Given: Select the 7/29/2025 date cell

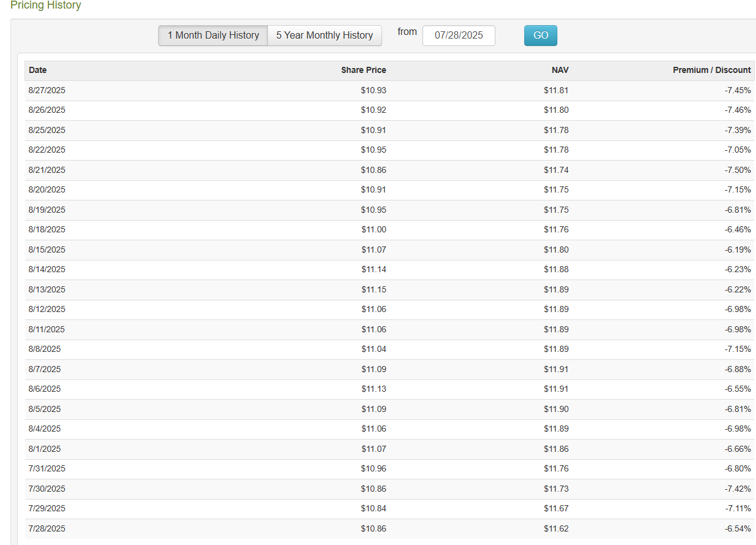Looking at the screenshot, I should (47, 509).
